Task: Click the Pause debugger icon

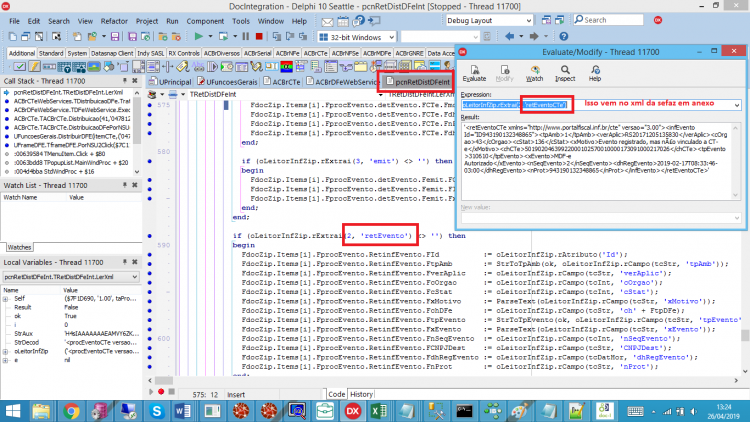Action: click(246, 36)
